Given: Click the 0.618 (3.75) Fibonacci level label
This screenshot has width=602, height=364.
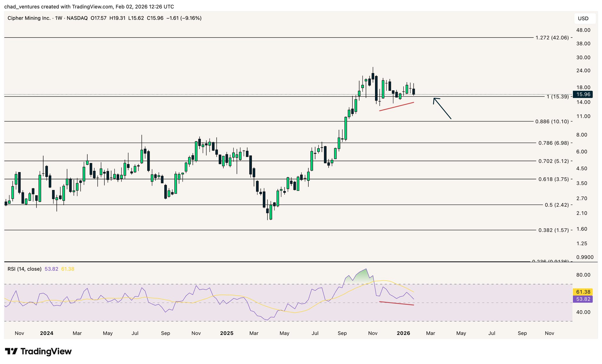Looking at the screenshot, I should (553, 179).
